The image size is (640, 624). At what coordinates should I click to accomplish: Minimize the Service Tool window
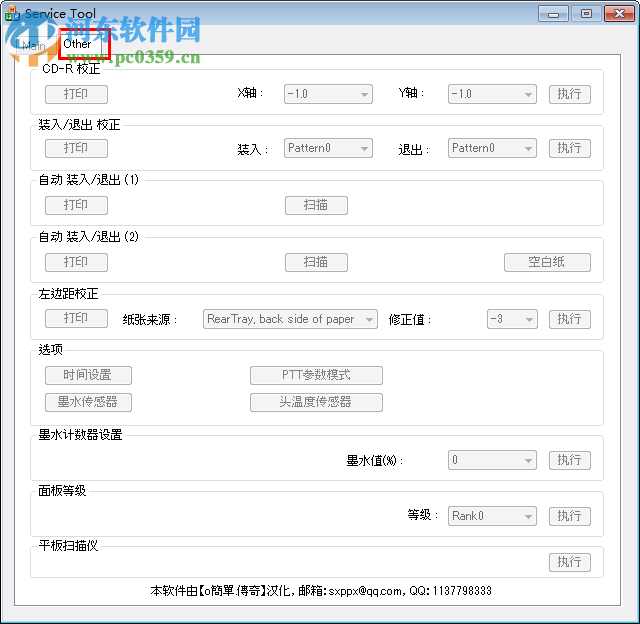[553, 14]
